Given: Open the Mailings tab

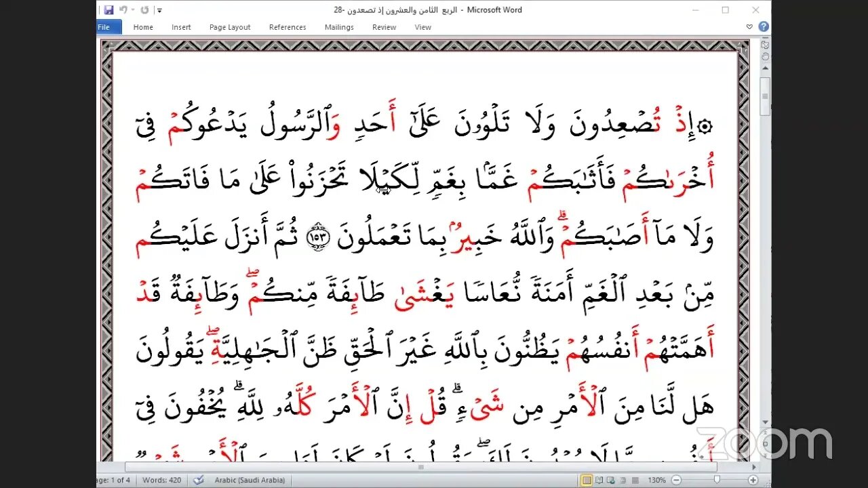Looking at the screenshot, I should click(339, 27).
